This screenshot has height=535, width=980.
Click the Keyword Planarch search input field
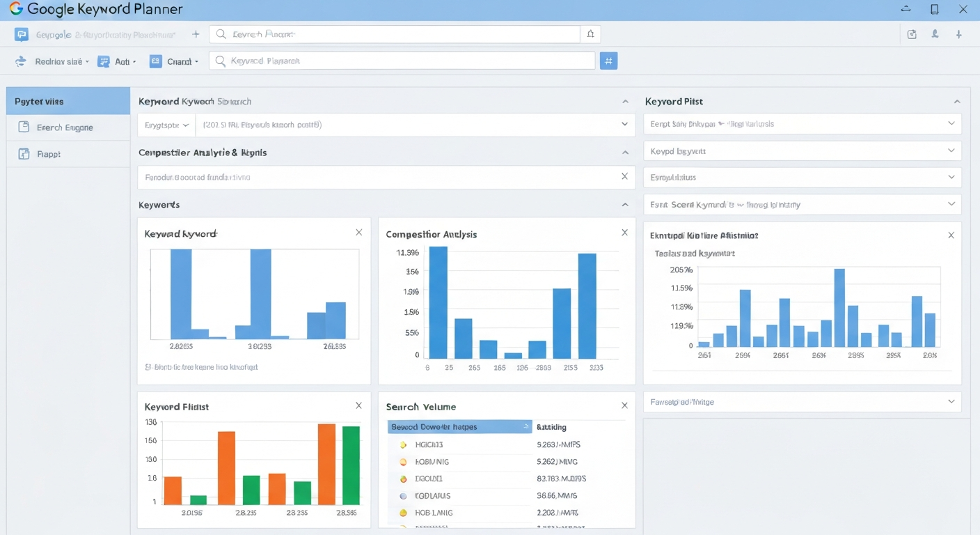pos(402,61)
